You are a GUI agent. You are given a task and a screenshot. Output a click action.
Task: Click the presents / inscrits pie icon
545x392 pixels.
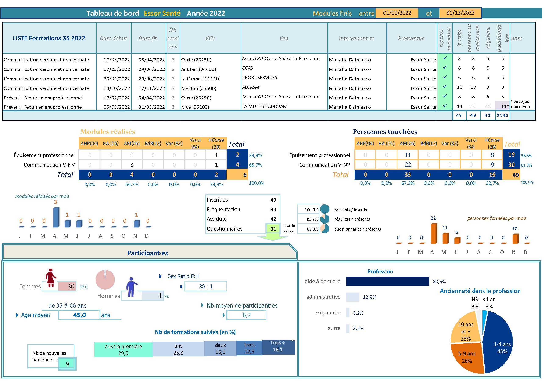click(325, 209)
